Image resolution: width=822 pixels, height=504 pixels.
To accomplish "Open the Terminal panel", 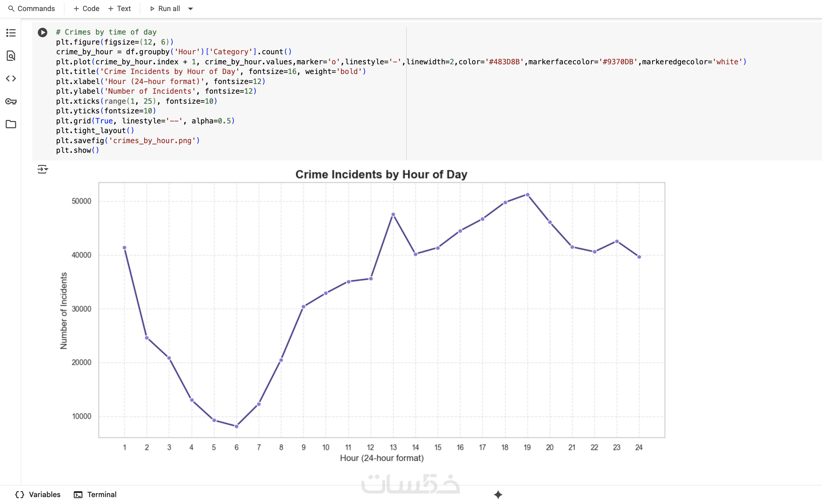I will (x=95, y=495).
